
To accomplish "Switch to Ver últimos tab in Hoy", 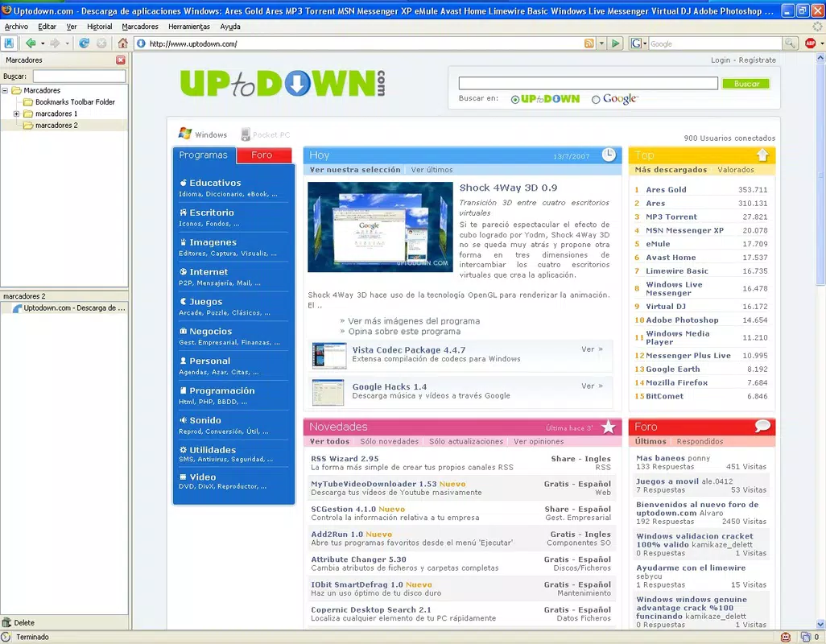I will 432,170.
